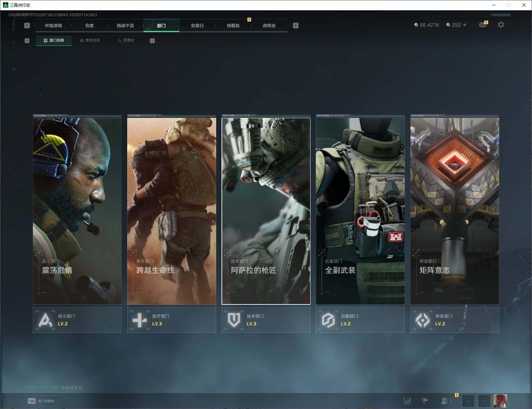Viewport: 532px width, 409px height.
Task: Click the Tab 进入特勤处 button
Action: (41, 401)
